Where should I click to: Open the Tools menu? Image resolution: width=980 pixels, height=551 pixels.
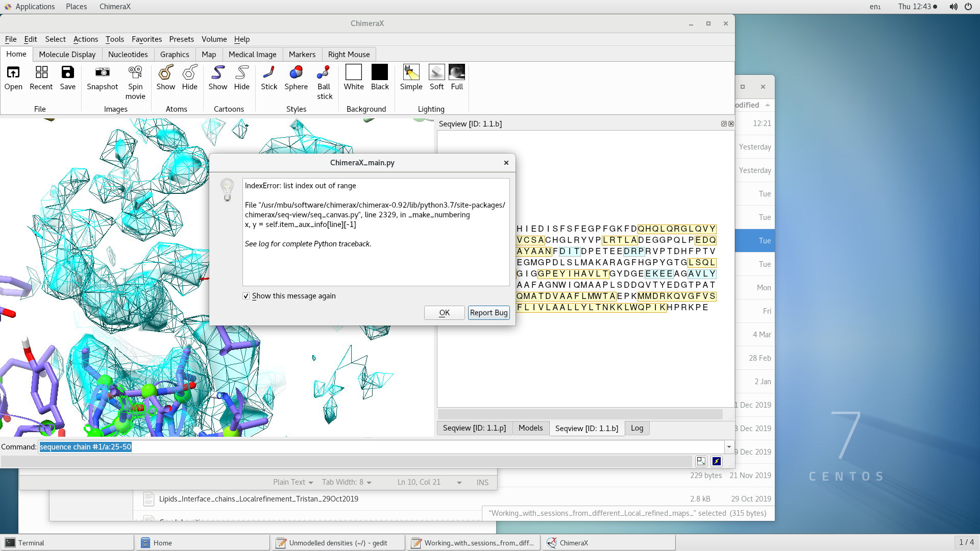pos(114,39)
